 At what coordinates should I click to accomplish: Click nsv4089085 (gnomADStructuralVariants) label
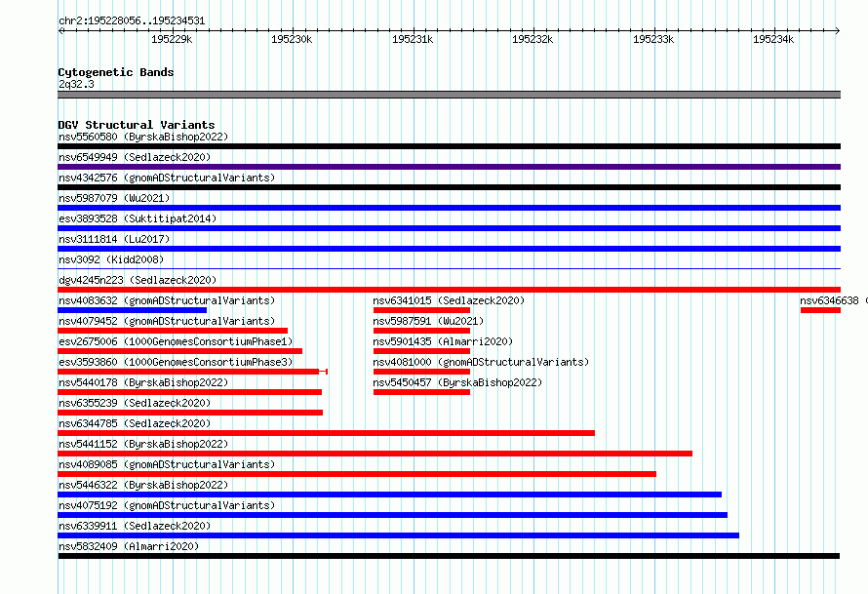(x=167, y=464)
